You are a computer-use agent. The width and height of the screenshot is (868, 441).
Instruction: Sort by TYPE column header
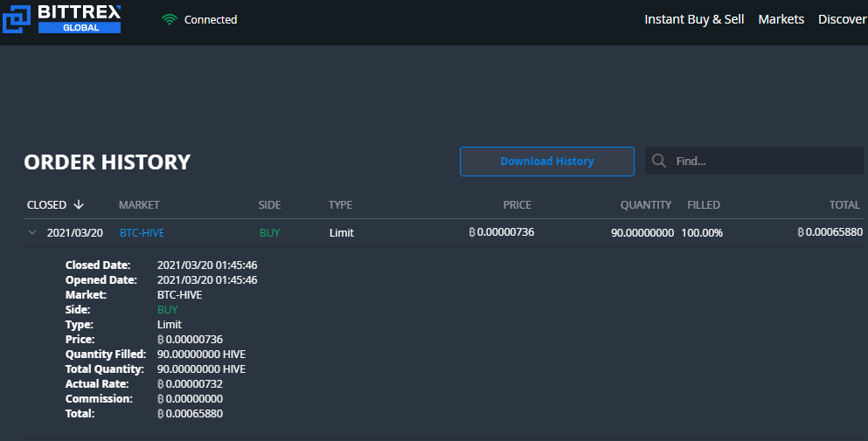(x=340, y=204)
